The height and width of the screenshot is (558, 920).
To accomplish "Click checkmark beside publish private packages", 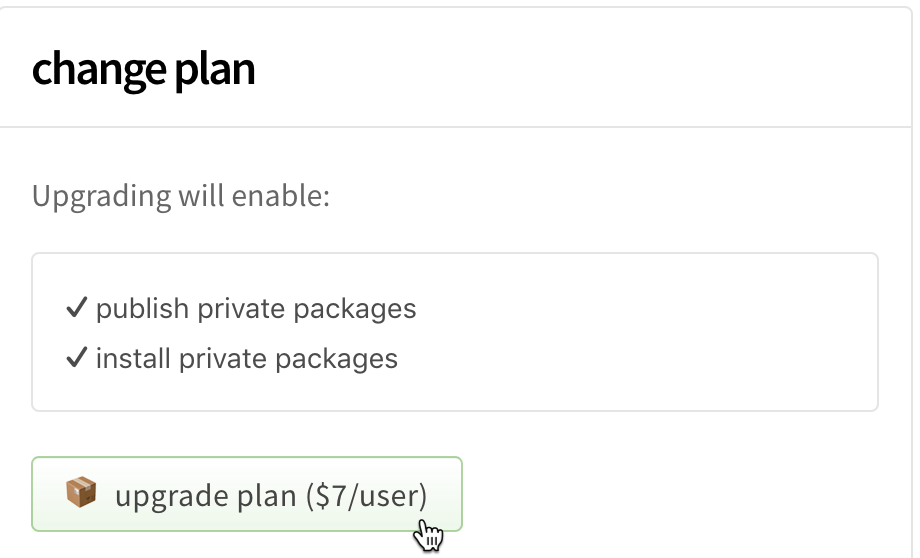I will (x=77, y=309).
